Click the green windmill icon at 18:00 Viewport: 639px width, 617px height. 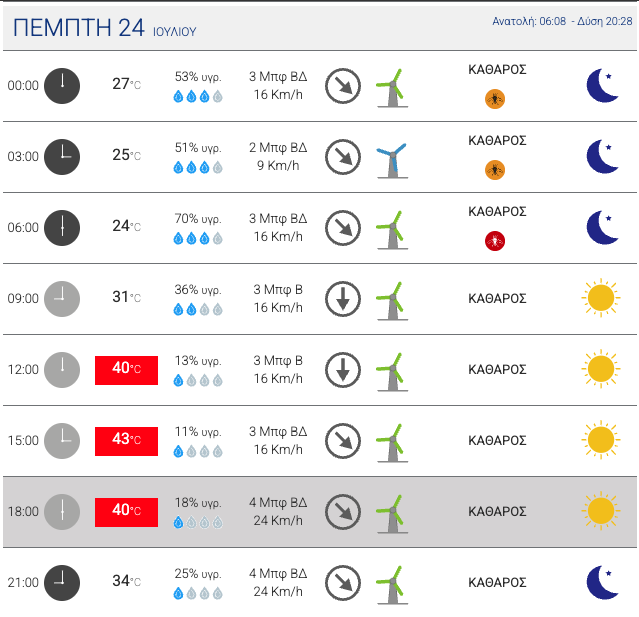[391, 512]
